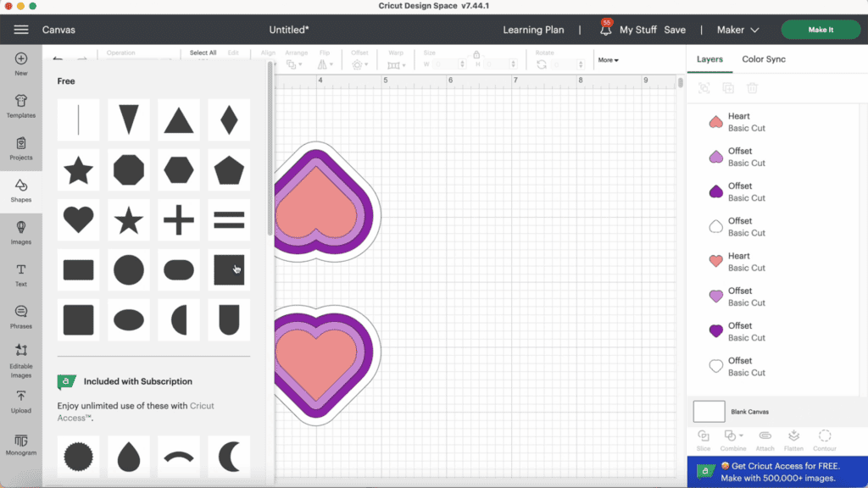The image size is (868, 488).
Task: Open the Monogram maker
Action: point(21,444)
